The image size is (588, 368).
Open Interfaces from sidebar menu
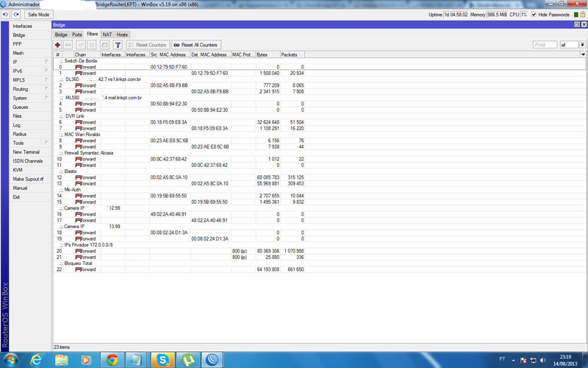click(x=23, y=26)
